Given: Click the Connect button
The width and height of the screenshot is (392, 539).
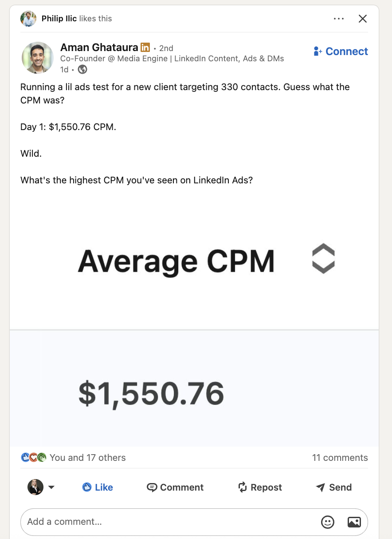Looking at the screenshot, I should [x=341, y=51].
